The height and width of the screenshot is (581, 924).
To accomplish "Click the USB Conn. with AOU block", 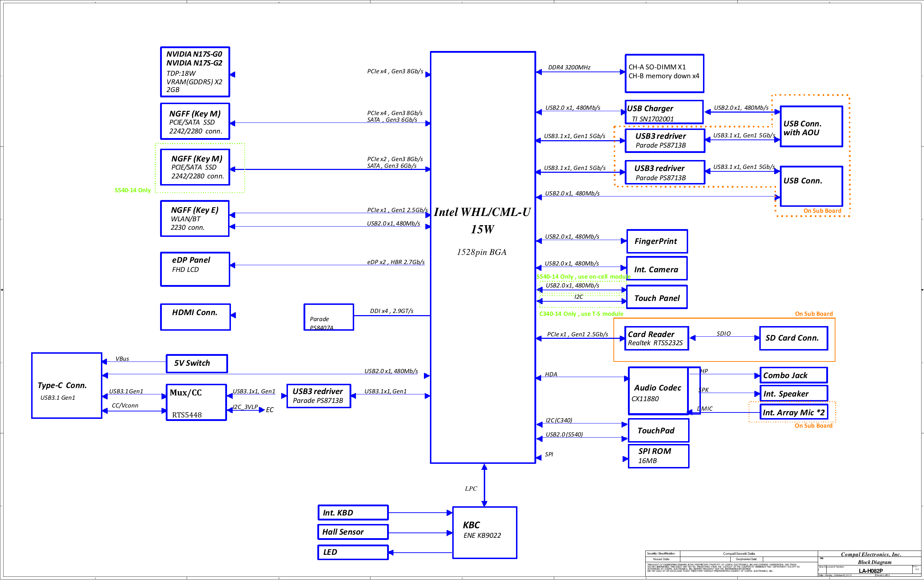I will tap(811, 126).
